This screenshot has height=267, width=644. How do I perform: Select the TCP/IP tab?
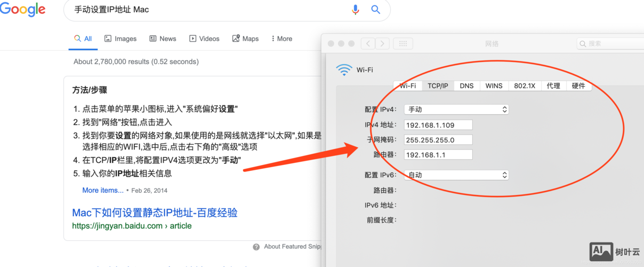pos(438,85)
